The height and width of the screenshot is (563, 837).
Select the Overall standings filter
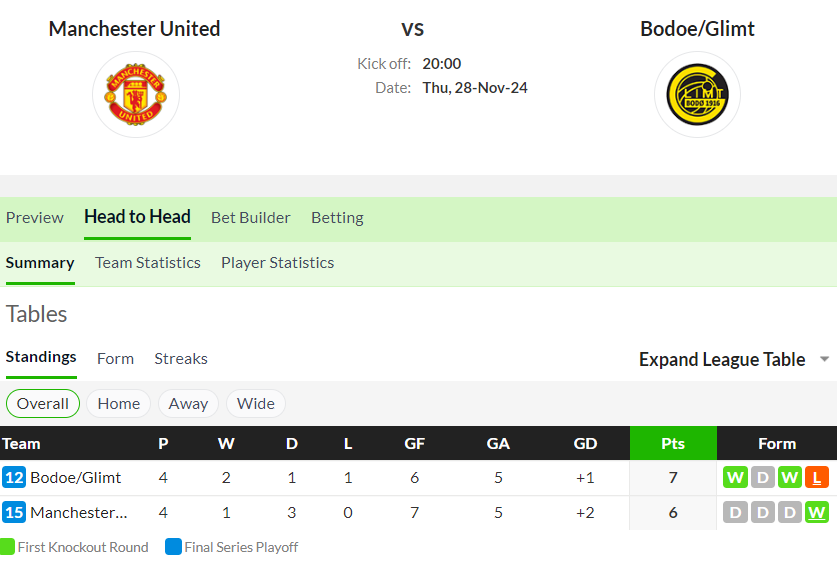tap(43, 403)
